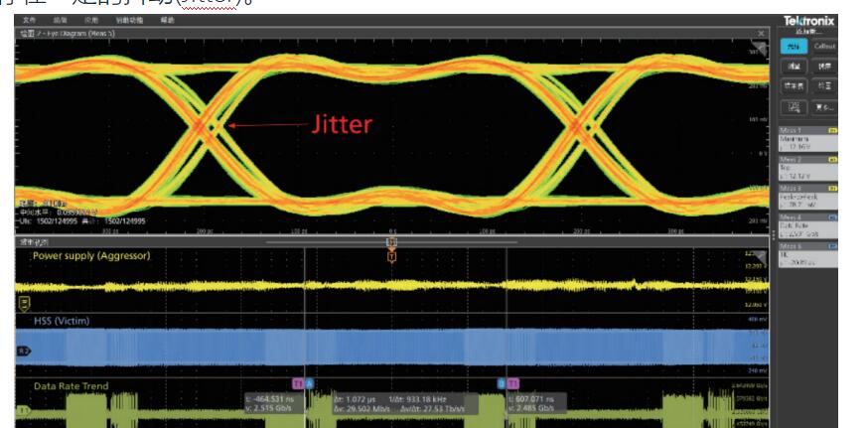Click the cursor A readout with -464.531 ns
The width and height of the screenshot is (868, 428).
274,403
